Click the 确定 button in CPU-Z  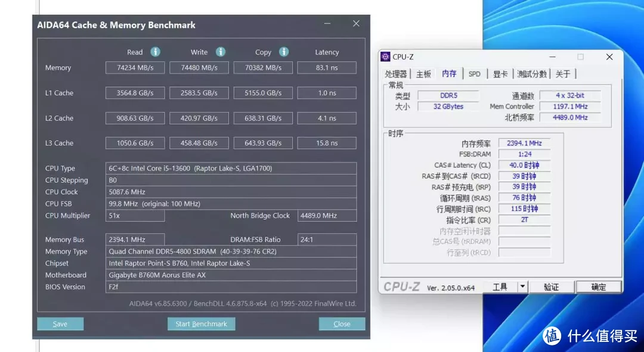click(599, 286)
